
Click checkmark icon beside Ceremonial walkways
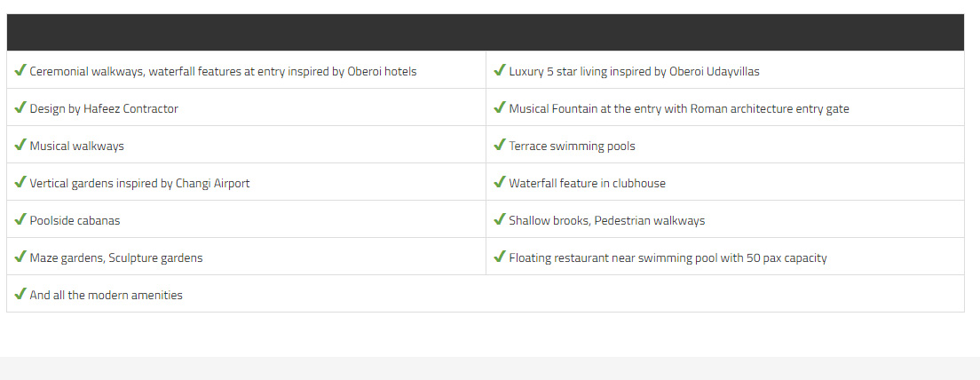[x=20, y=69]
